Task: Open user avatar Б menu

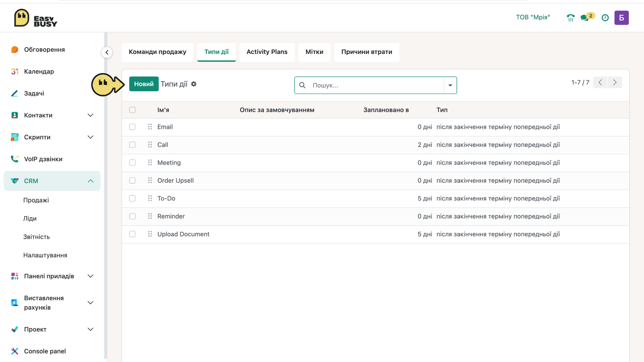Action: click(621, 18)
